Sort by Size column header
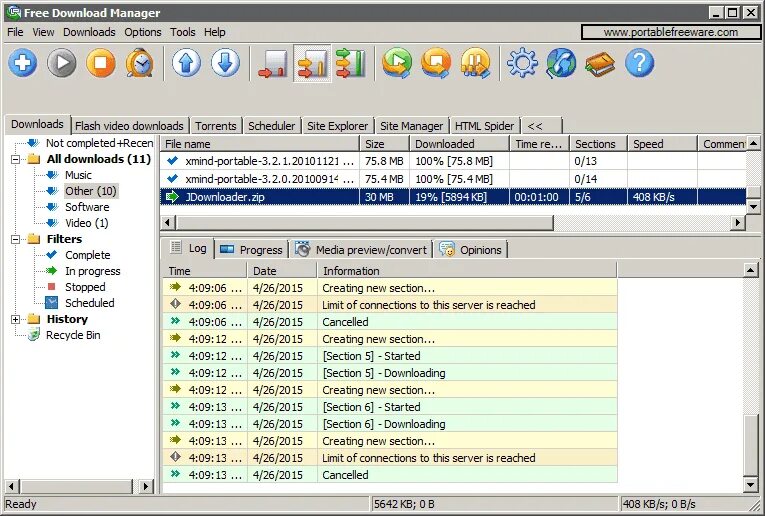This screenshot has height=516, width=765. [x=384, y=144]
